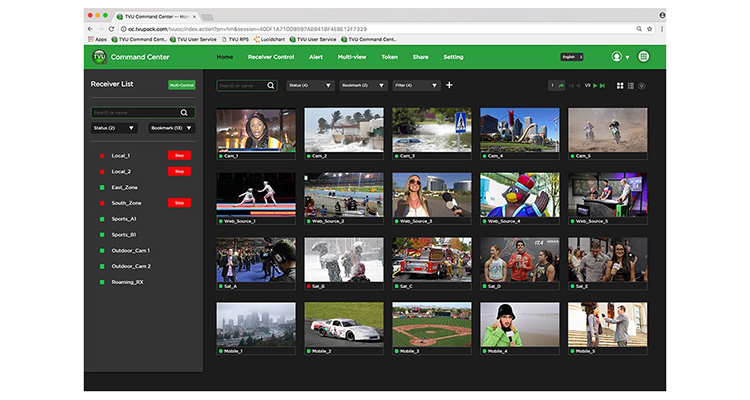Screen dimensions: 750x400
Task: Toggle the Multi-Control button
Action: click(182, 86)
